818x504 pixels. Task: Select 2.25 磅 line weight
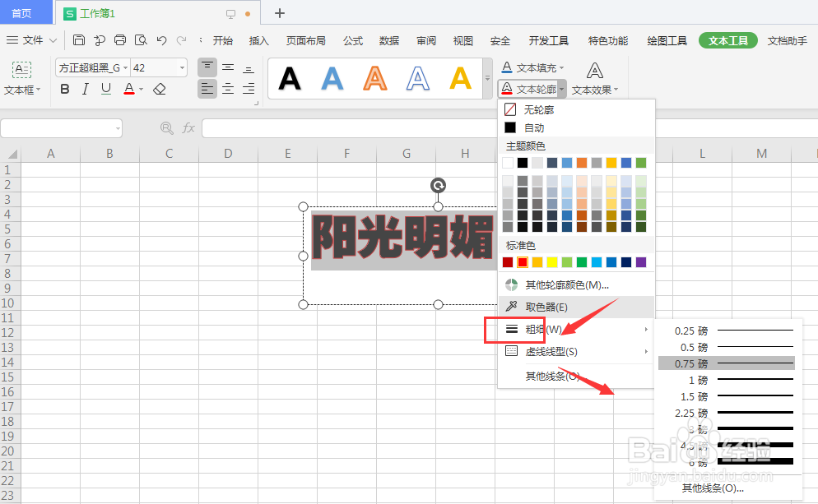[x=727, y=413]
